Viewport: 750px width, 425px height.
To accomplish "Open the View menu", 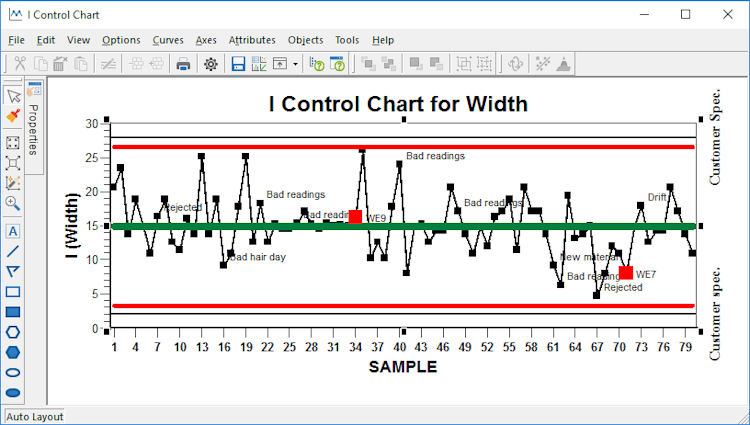I will click(x=78, y=40).
